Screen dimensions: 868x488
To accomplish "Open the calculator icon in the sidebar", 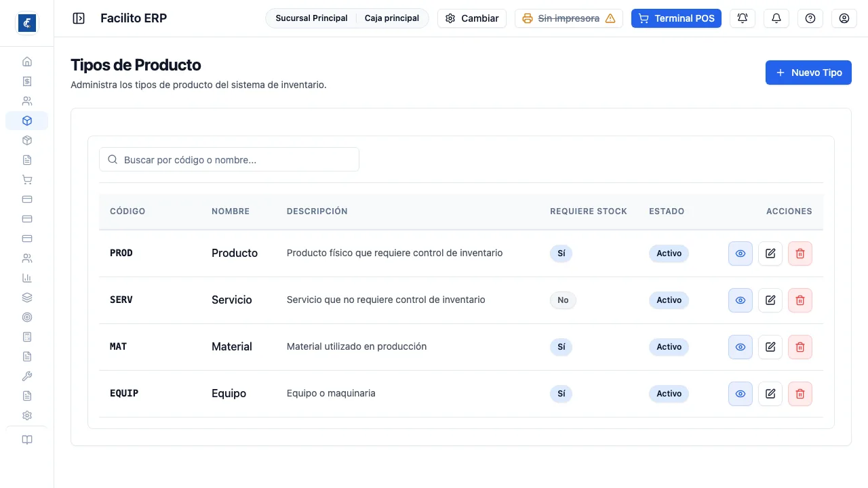I will (27, 337).
